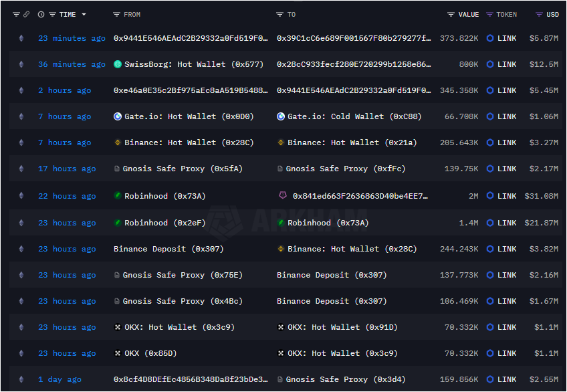This screenshot has height=392, width=567.
Task: Click Robinhood feather icon beside (0x2eF)
Action: 118,223
